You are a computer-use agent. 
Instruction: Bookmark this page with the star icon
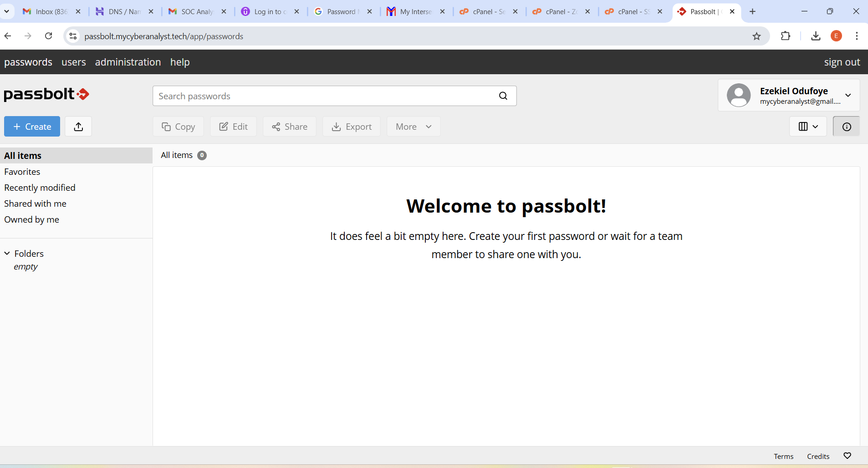[x=756, y=36]
